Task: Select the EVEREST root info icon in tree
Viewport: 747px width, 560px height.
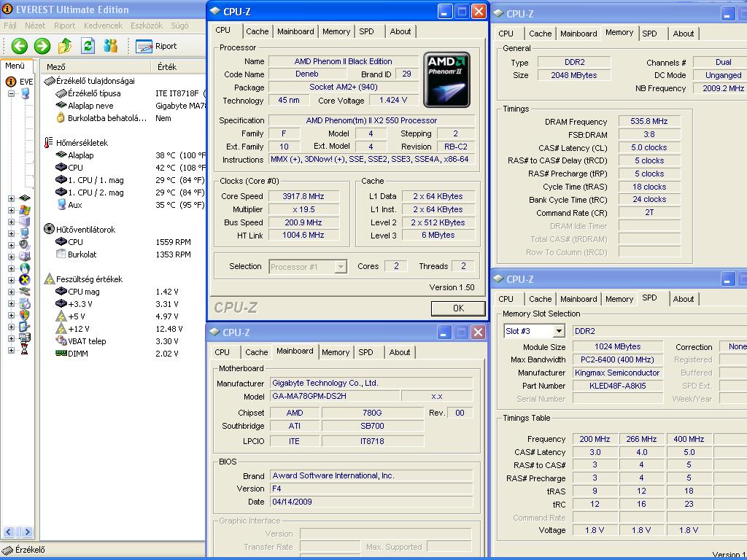Action: [x=10, y=82]
